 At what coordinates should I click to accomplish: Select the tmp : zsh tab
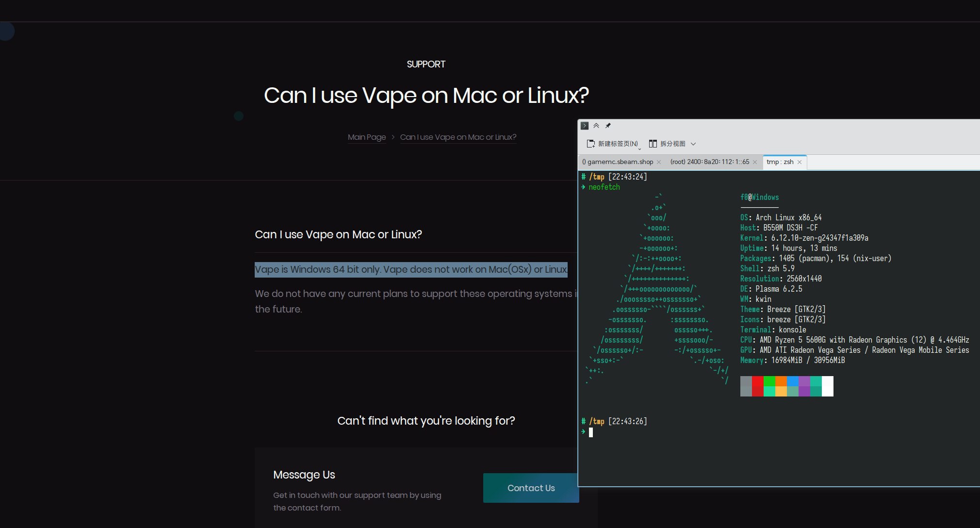coord(779,162)
